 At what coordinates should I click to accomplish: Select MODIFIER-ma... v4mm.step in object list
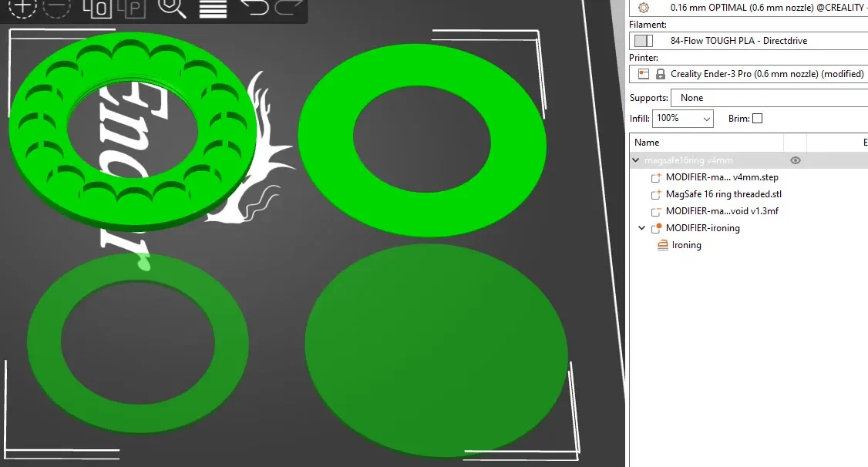[722, 177]
